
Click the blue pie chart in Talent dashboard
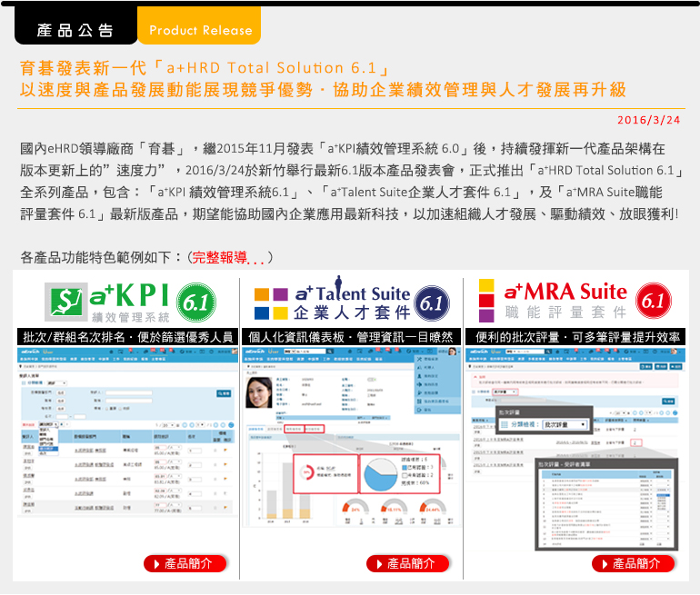[x=380, y=474]
